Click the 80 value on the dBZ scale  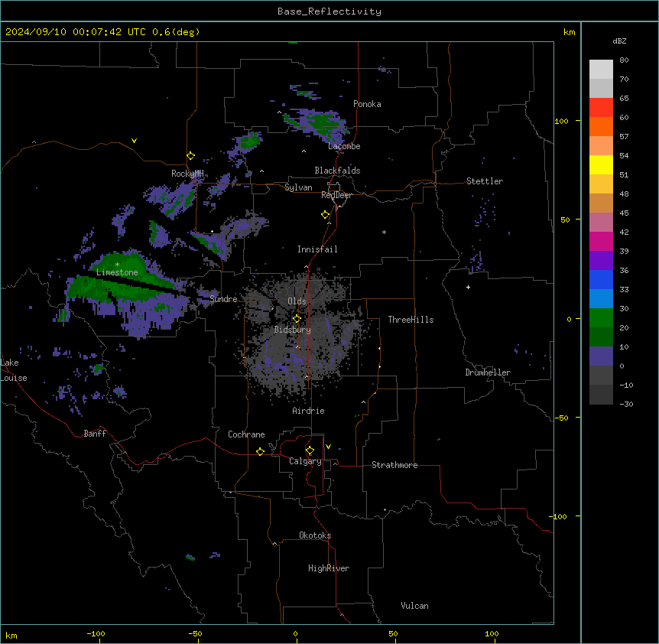[x=624, y=60]
